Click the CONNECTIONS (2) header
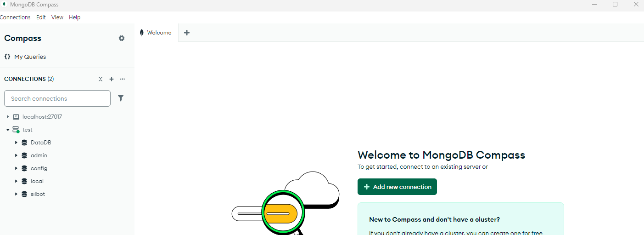The image size is (644, 235). 29,79
